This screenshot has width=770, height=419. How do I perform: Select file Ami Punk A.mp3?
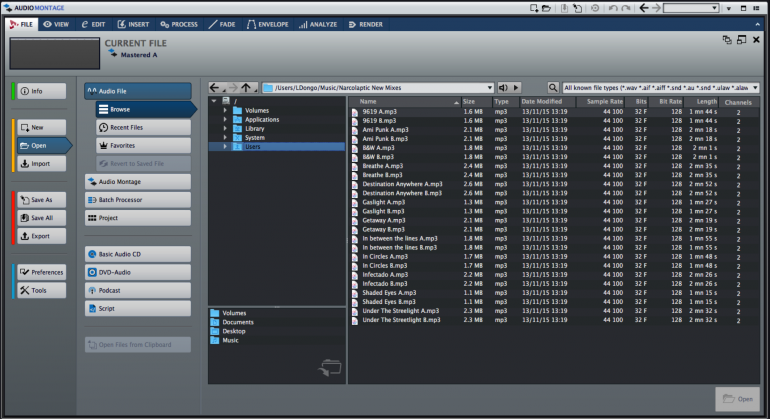click(385, 130)
